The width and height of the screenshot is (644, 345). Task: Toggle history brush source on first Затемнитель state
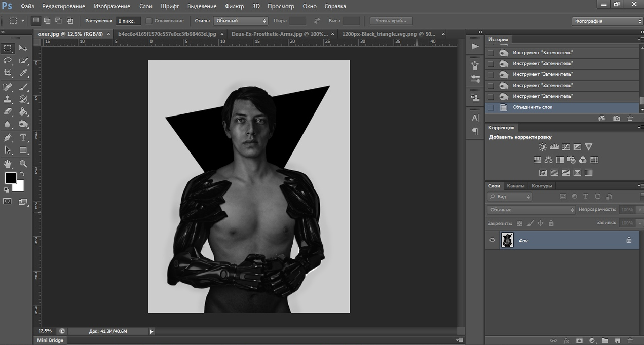490,53
